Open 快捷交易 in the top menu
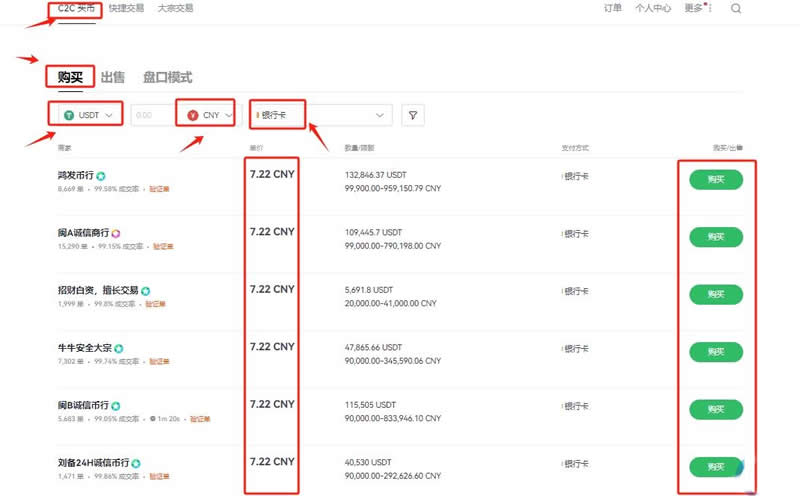The width and height of the screenshot is (800, 496). [126, 8]
